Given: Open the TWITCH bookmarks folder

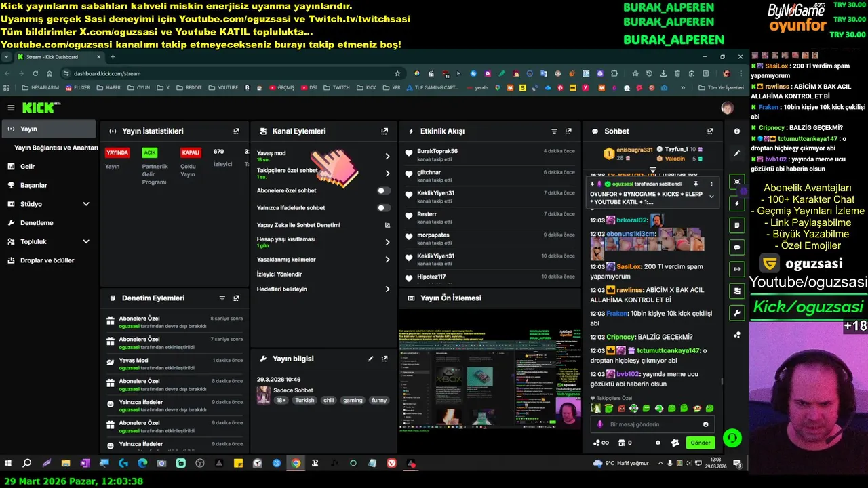Looking at the screenshot, I should coord(336,88).
